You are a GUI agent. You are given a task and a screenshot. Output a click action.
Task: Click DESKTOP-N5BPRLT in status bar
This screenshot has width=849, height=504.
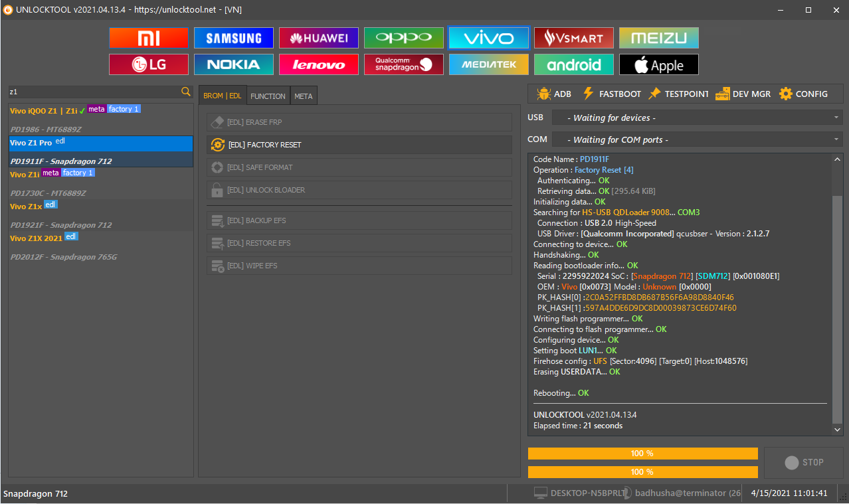point(587,493)
